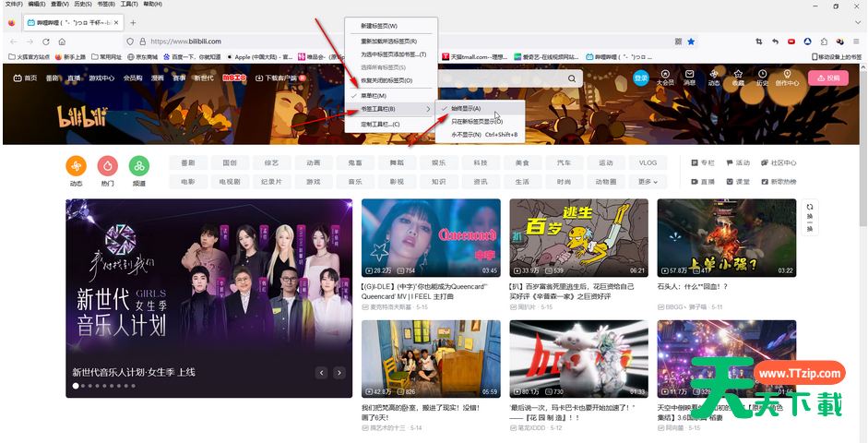
Task: Open the Queencard video thumbnail
Action: (431, 238)
